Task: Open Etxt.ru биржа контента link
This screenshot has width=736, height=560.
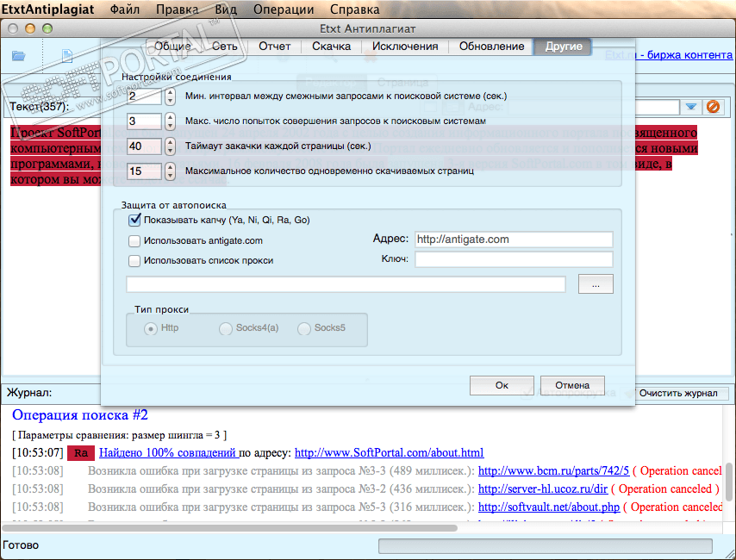Action: (x=669, y=55)
